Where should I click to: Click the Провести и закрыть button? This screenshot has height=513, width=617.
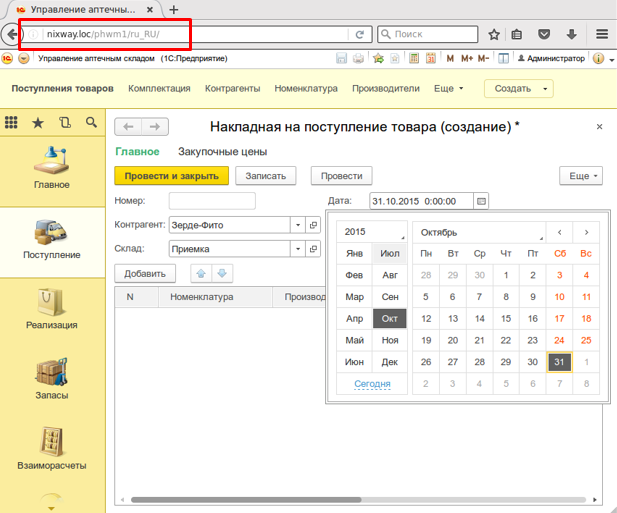pyautogui.click(x=172, y=175)
